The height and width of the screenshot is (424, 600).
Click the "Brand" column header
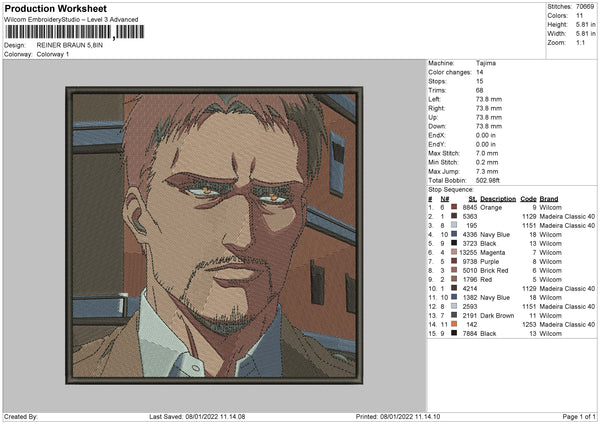point(549,199)
